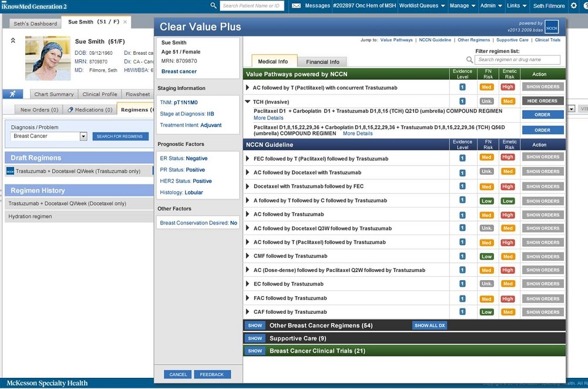This screenshot has height=389, width=588.
Task: Click the Breast cancer diagnosis link
Action: 179,71
